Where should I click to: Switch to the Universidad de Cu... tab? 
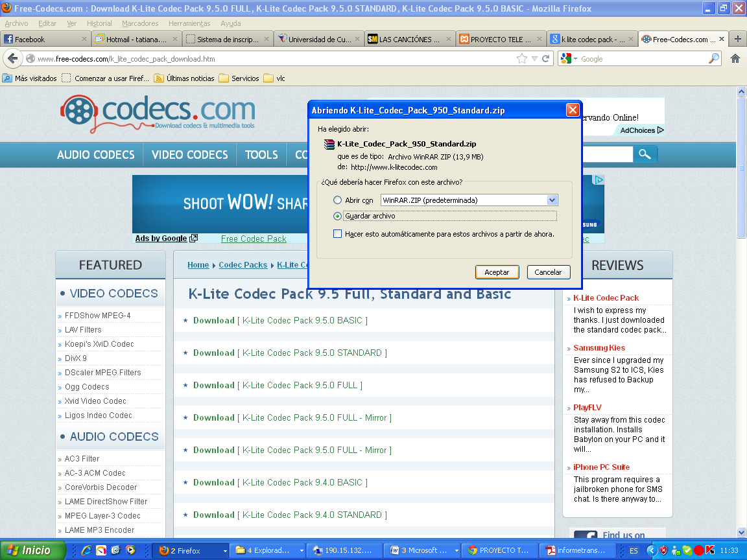pos(319,39)
